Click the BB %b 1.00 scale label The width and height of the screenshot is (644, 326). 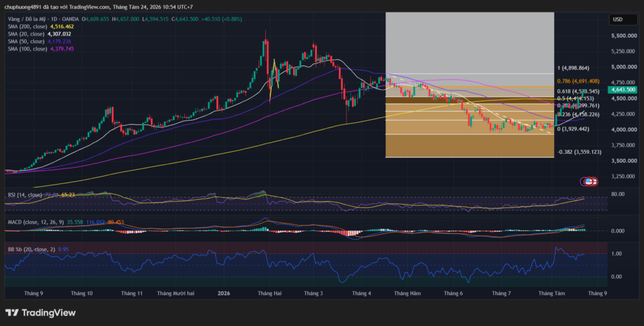[616, 254]
